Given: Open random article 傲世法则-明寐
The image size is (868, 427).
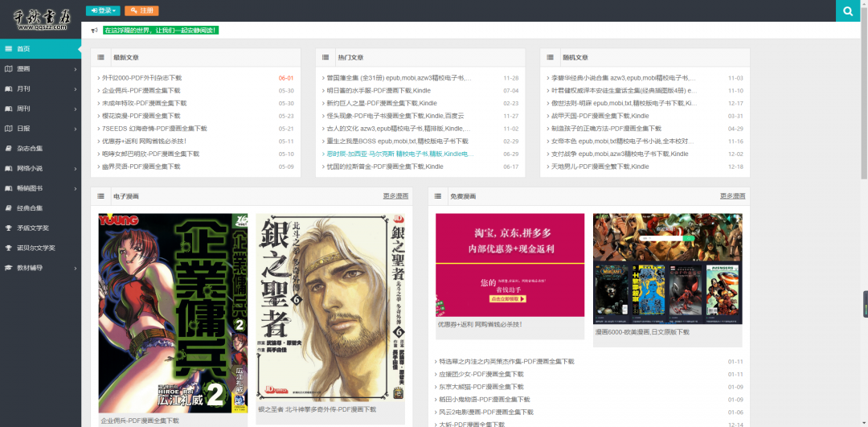Looking at the screenshot, I should 624,103.
